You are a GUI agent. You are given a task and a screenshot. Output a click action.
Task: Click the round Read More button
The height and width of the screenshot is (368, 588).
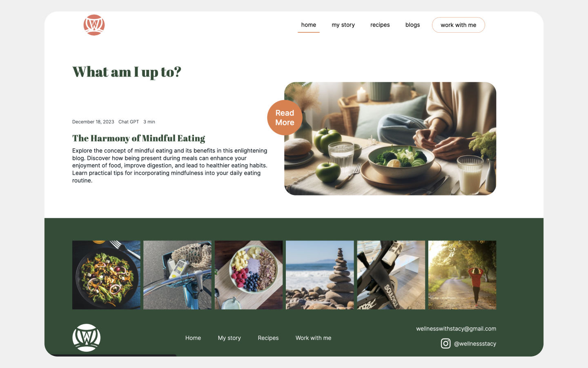coord(285,118)
